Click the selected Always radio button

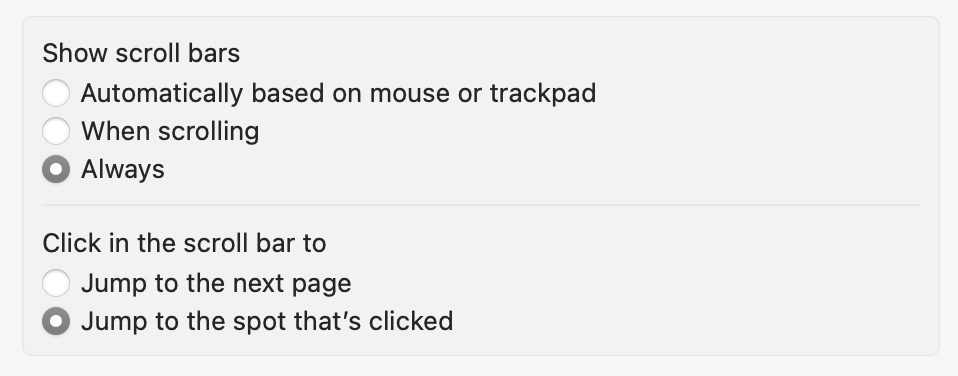(x=56, y=169)
